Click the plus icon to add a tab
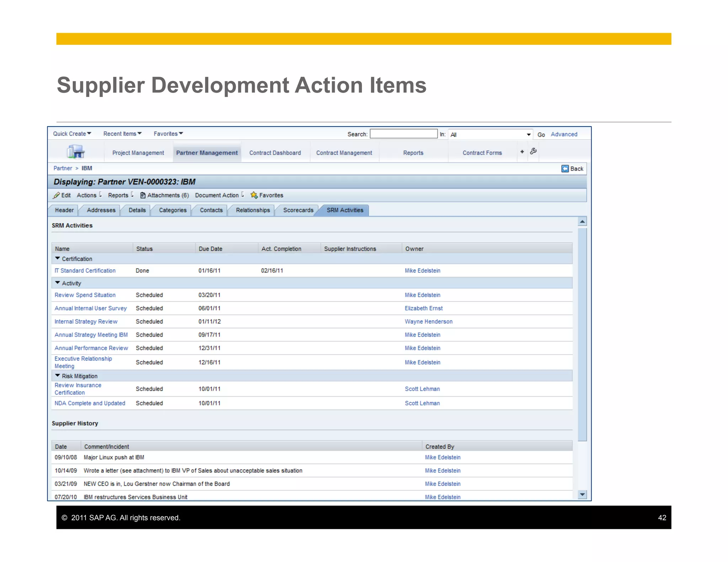 (522, 152)
